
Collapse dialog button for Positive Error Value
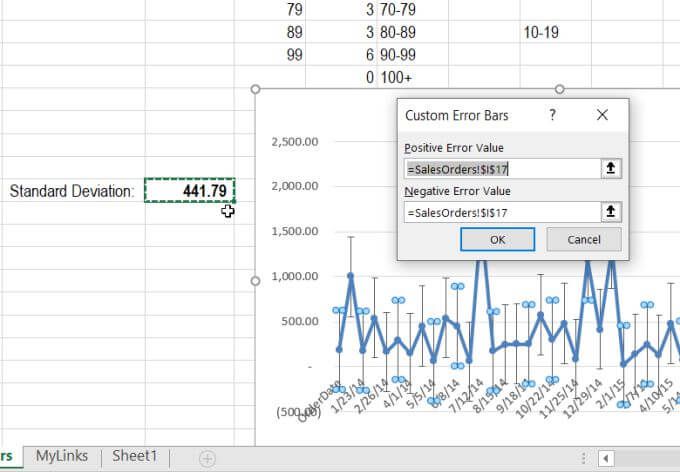(x=611, y=168)
